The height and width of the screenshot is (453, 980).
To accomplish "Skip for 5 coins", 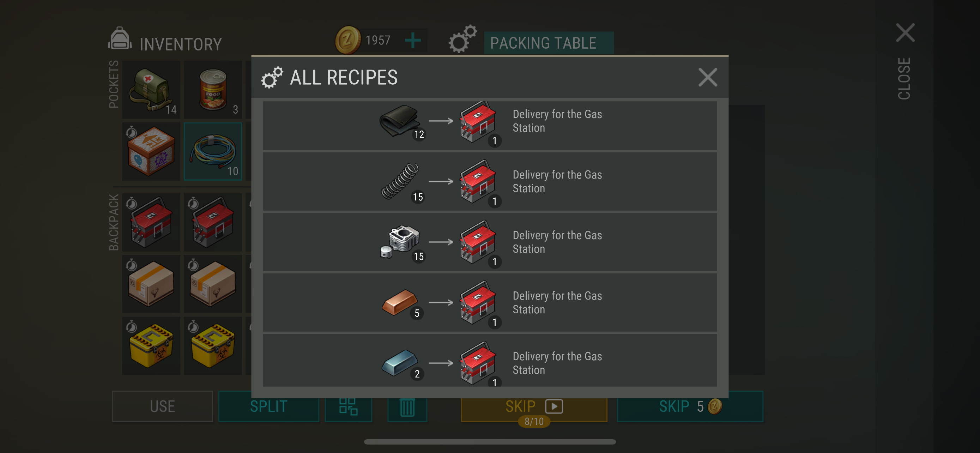I will (x=690, y=406).
